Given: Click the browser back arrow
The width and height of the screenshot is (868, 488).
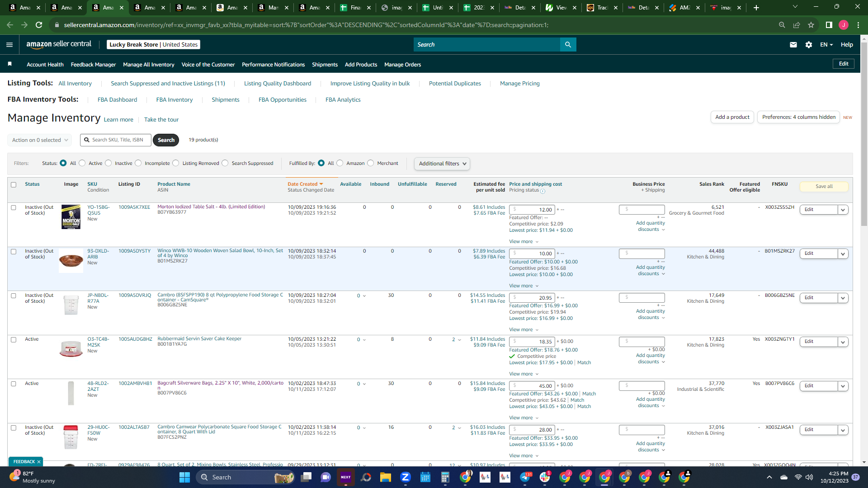Looking at the screenshot, I should (x=10, y=25).
